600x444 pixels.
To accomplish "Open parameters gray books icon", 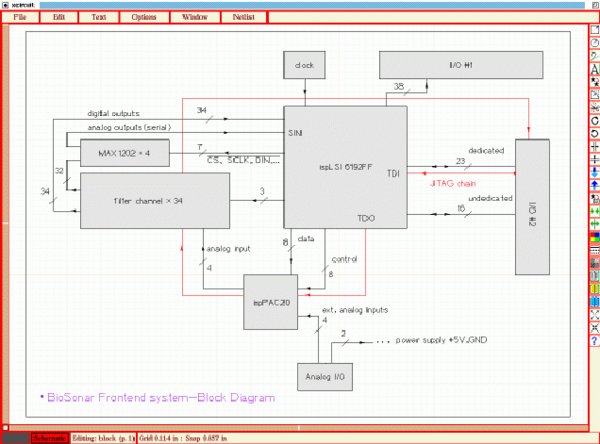I will 595,276.
